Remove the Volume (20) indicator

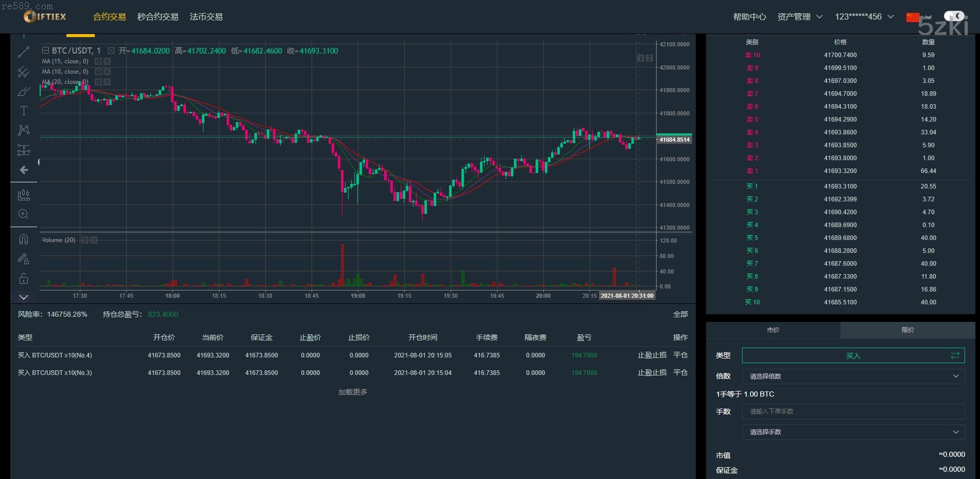click(94, 240)
